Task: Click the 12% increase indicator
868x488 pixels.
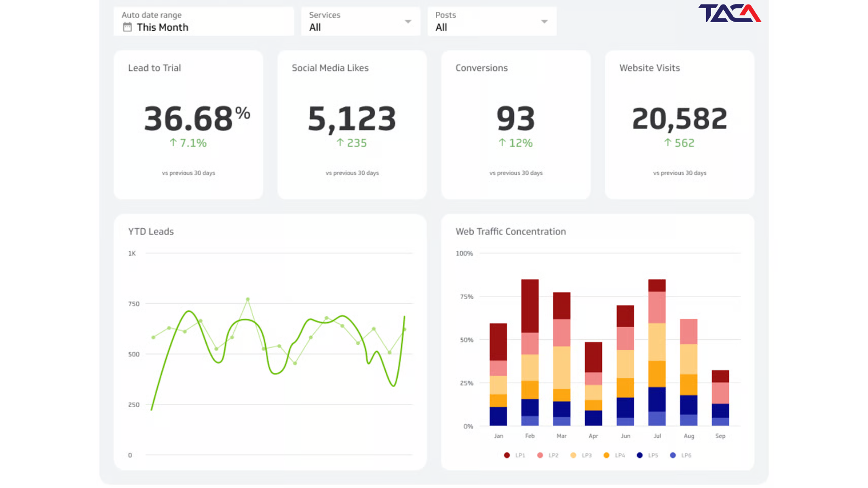Action: [x=515, y=143]
